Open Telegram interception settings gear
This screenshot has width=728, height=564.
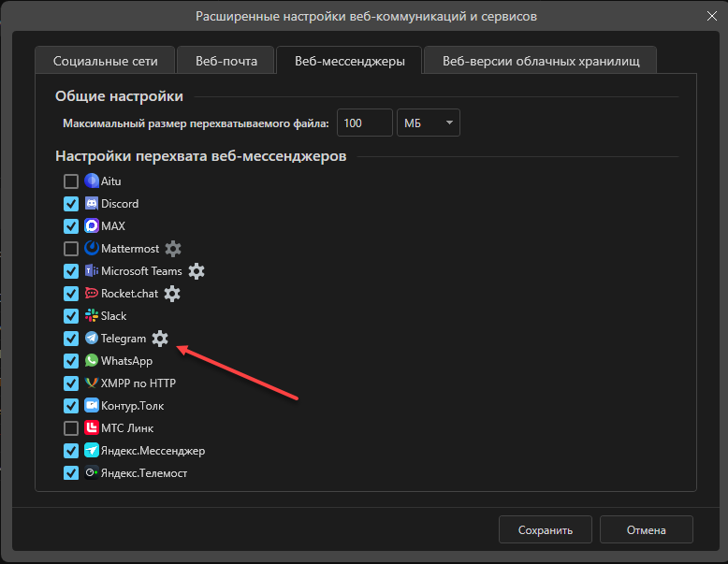160,339
